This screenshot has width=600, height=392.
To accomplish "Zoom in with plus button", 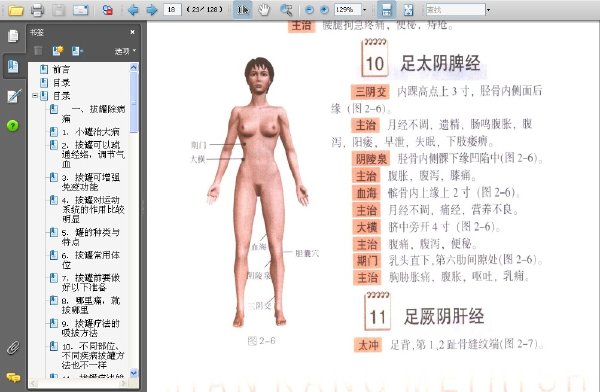I will [324, 10].
